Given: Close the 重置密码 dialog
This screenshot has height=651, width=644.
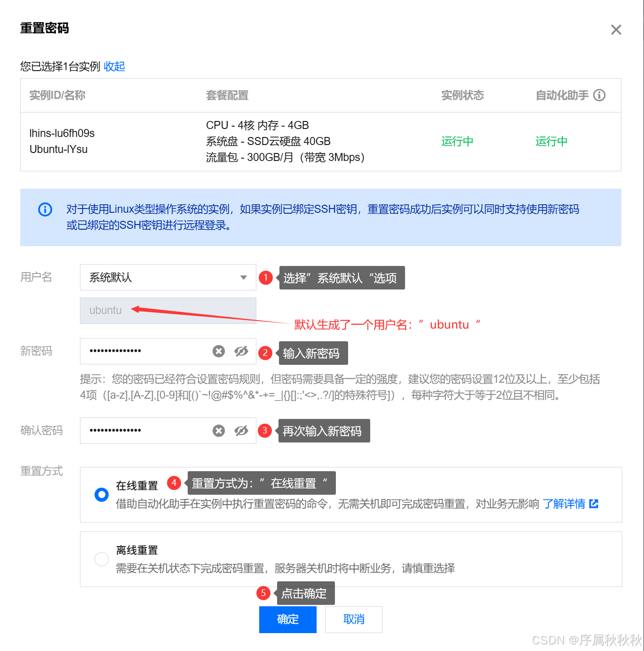Looking at the screenshot, I should click(616, 29).
